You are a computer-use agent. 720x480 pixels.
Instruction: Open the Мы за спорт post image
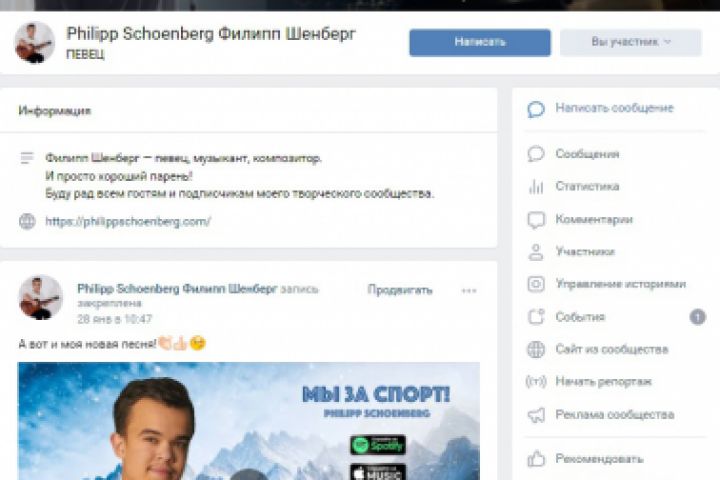pos(249,421)
